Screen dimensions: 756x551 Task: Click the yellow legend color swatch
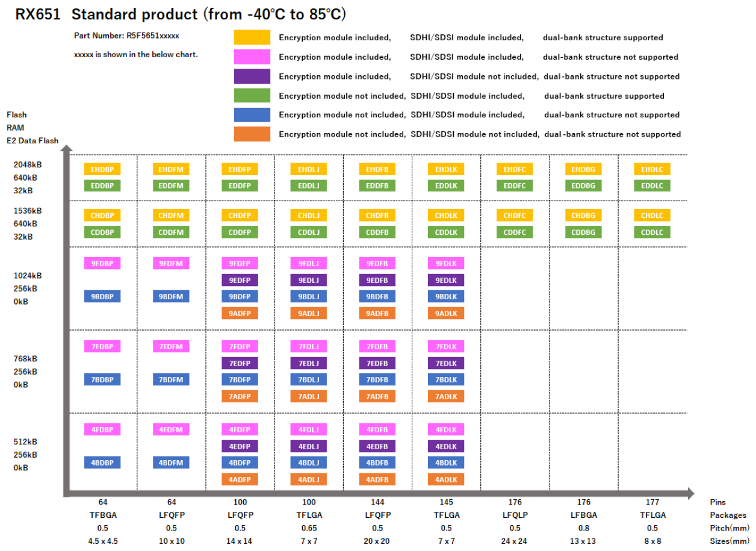(x=252, y=37)
